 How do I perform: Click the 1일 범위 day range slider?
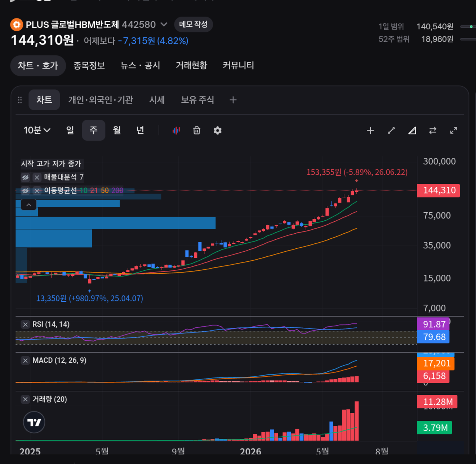click(468, 27)
